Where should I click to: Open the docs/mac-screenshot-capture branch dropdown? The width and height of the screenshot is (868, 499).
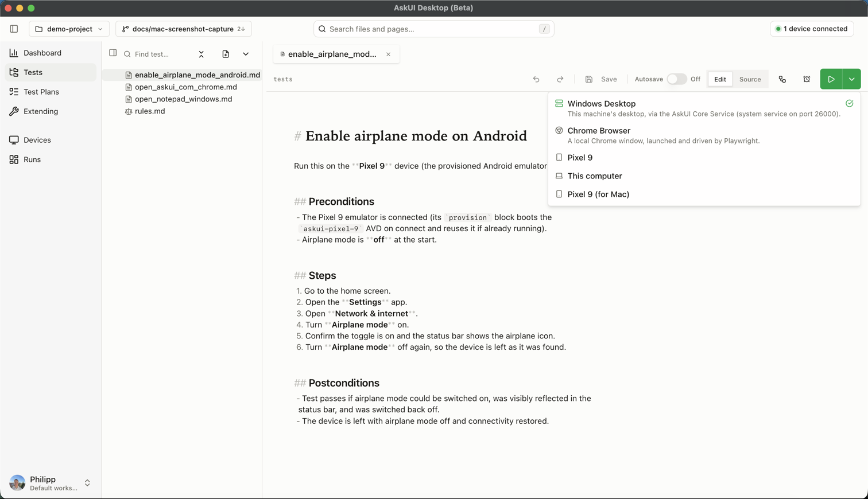click(x=184, y=29)
